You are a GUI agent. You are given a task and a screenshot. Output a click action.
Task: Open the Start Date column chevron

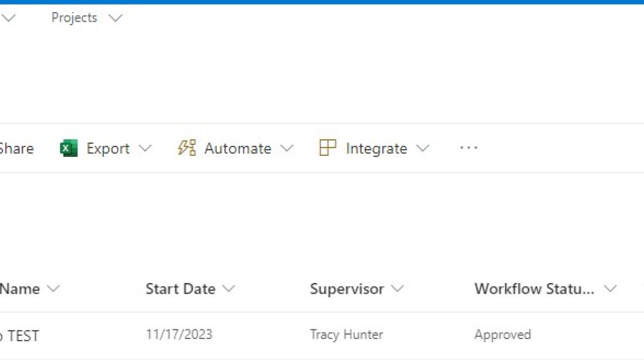[x=229, y=289]
